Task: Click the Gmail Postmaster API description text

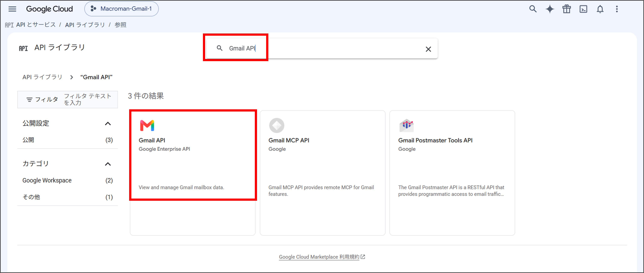Action: pos(451,191)
